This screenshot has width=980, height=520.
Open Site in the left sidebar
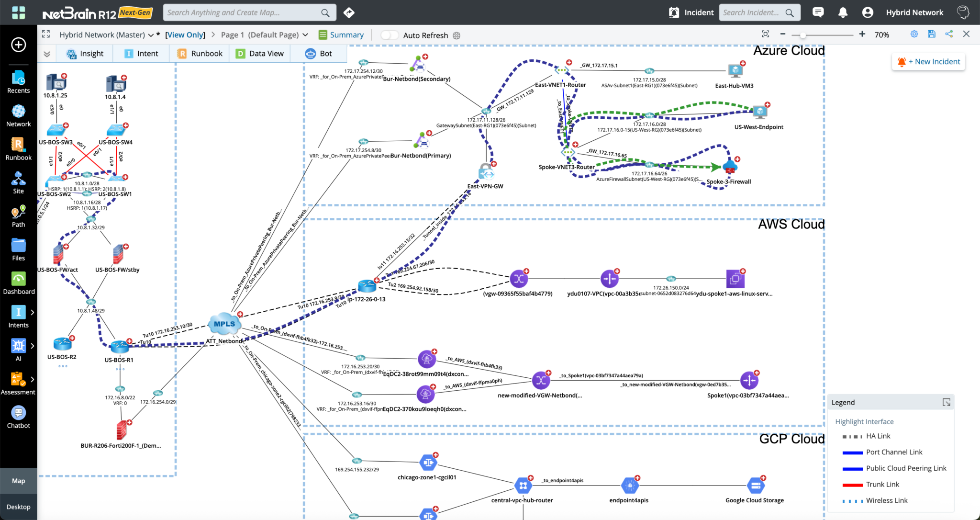click(18, 182)
